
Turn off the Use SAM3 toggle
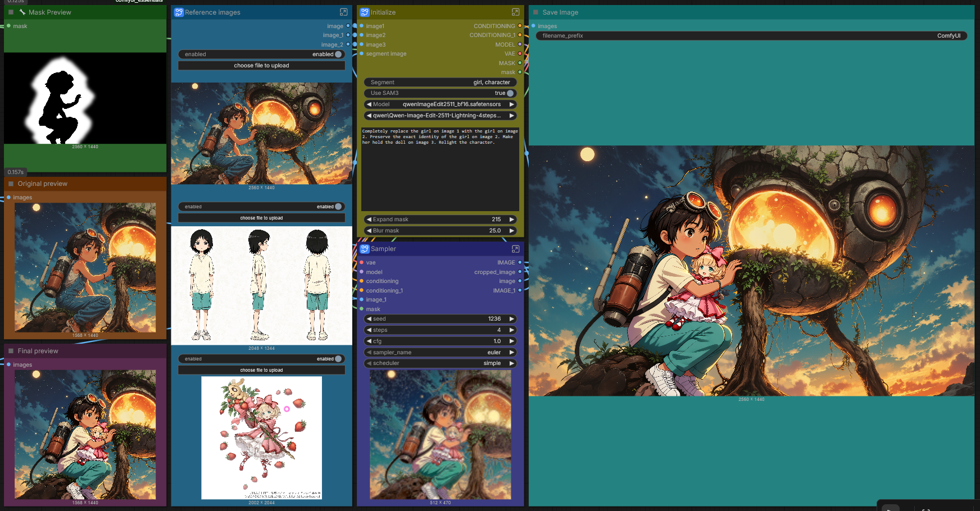(x=510, y=93)
